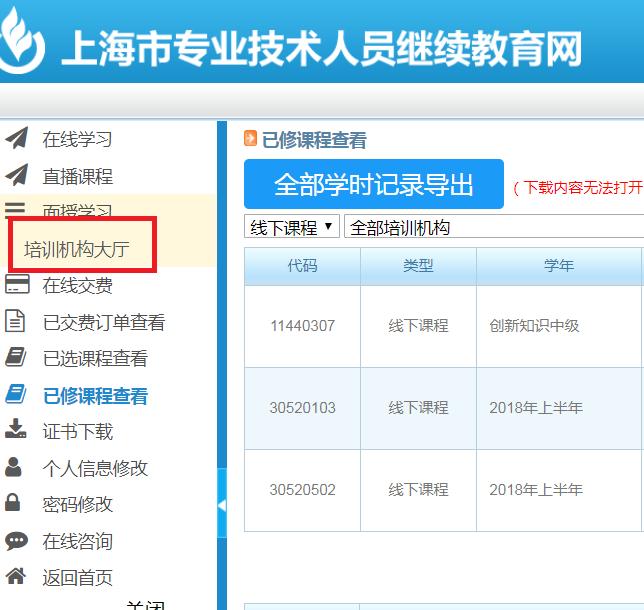Open the 在线学习 menu item

(x=77, y=139)
